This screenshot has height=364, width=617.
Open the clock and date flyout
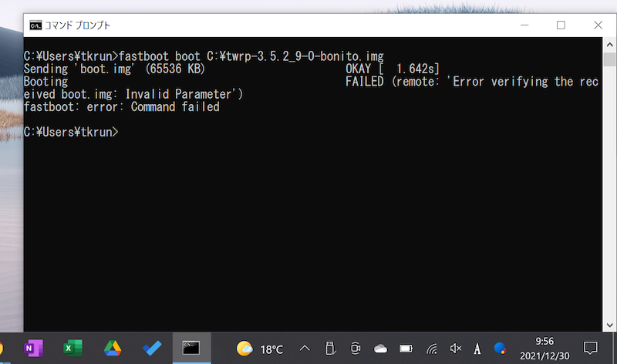point(544,349)
